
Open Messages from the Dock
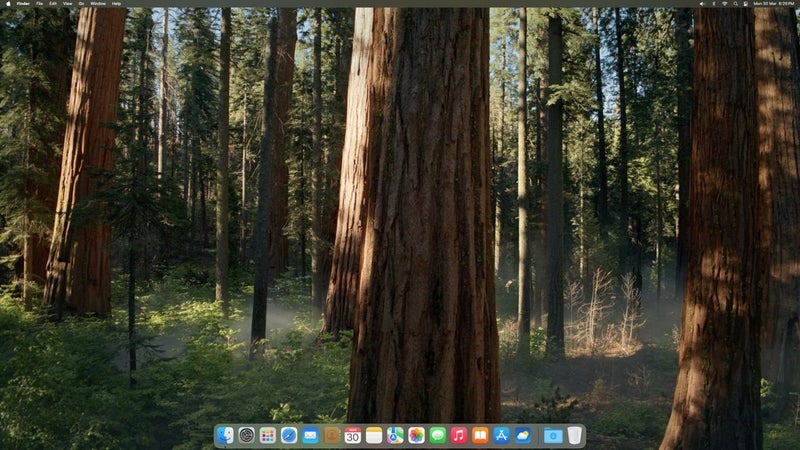pos(438,435)
